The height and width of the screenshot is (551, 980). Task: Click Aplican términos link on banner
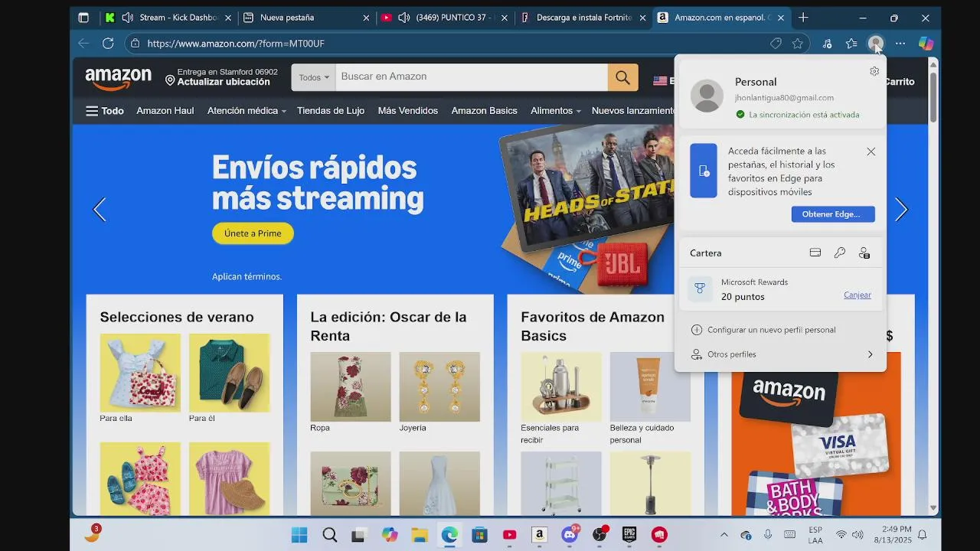pos(247,276)
